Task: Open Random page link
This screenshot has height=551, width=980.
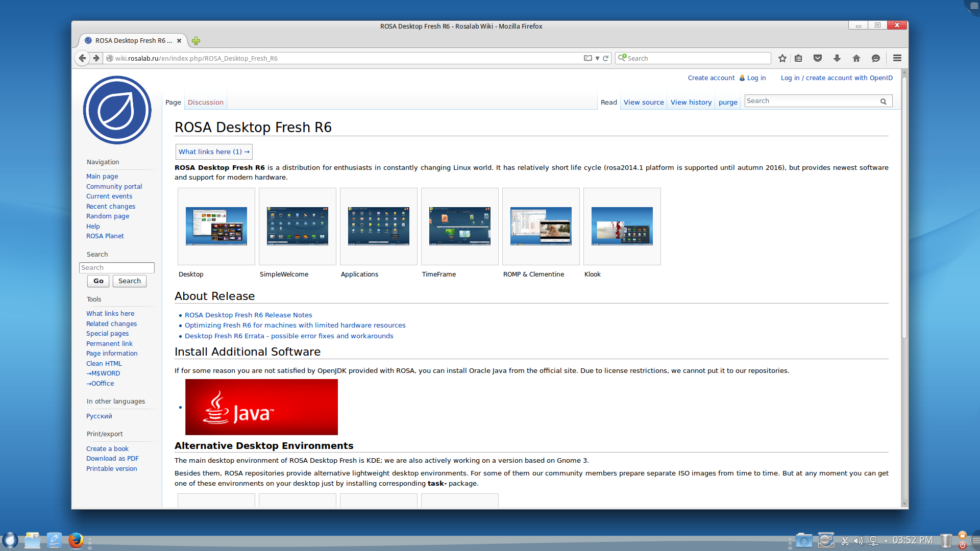Action: [x=108, y=216]
